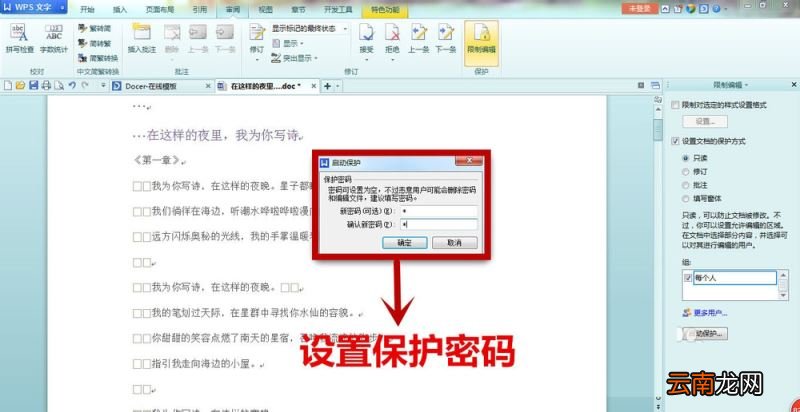Select the 批注 radio option

686,185
